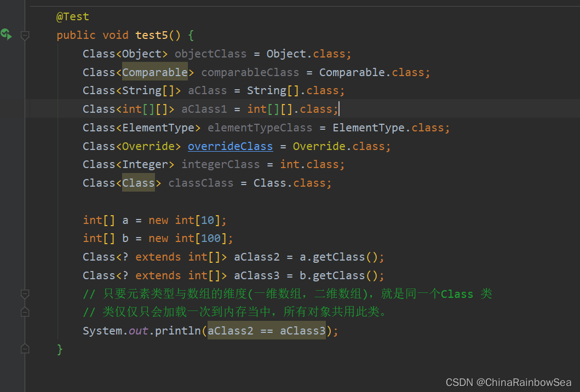580x392 pixels.
Task: Click the @Test annotation
Action: click(72, 16)
